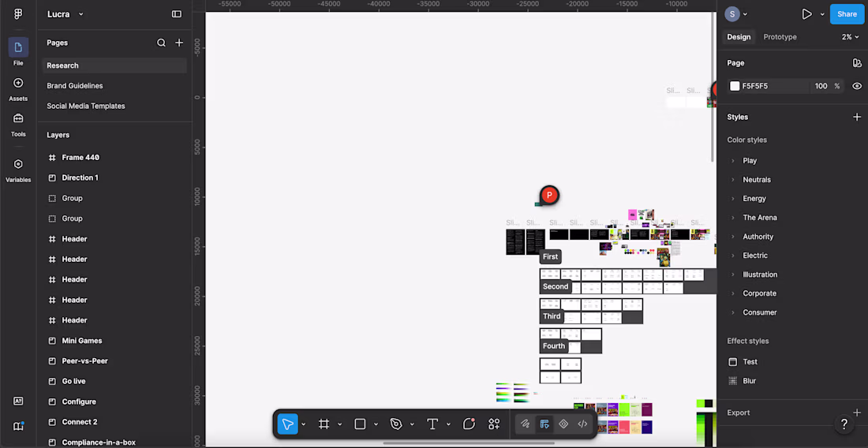The width and height of the screenshot is (868, 448).
Task: Select the Comment tool
Action: tap(469, 424)
